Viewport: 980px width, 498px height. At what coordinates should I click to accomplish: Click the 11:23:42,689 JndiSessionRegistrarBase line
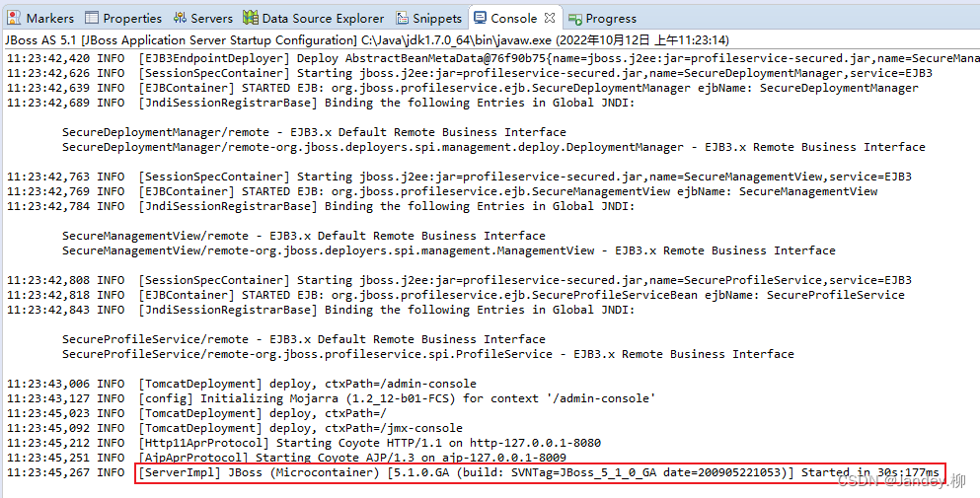321,103
